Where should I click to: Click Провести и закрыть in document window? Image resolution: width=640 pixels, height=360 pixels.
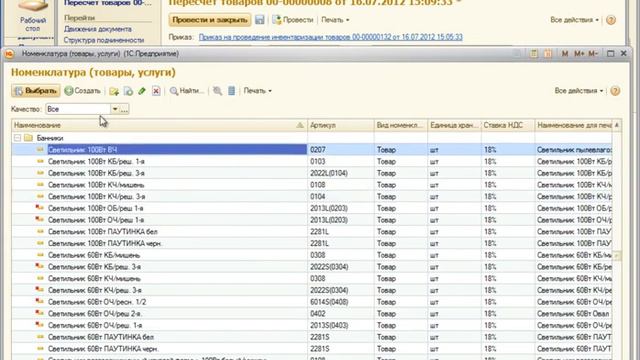[210, 20]
